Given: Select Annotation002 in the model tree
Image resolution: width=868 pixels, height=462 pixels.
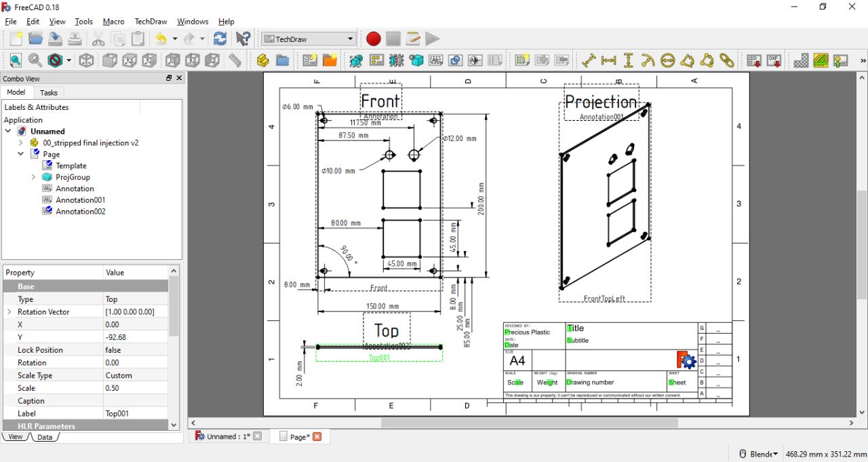Looking at the screenshot, I should pos(80,211).
